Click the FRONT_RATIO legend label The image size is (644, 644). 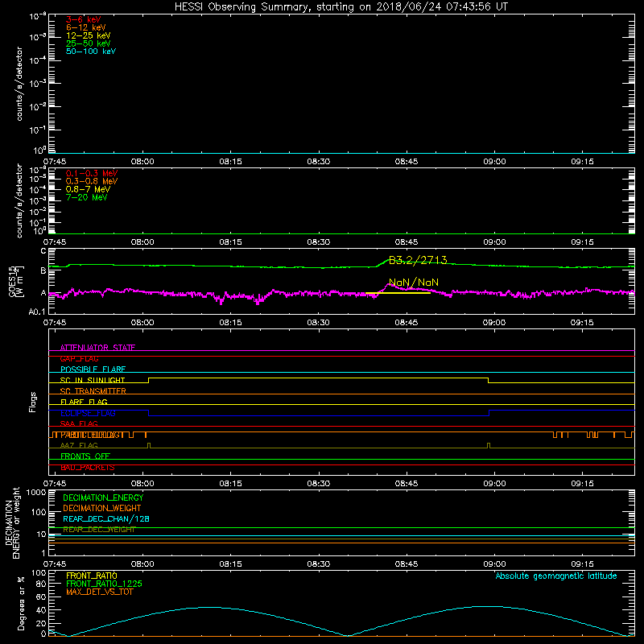pos(92,576)
